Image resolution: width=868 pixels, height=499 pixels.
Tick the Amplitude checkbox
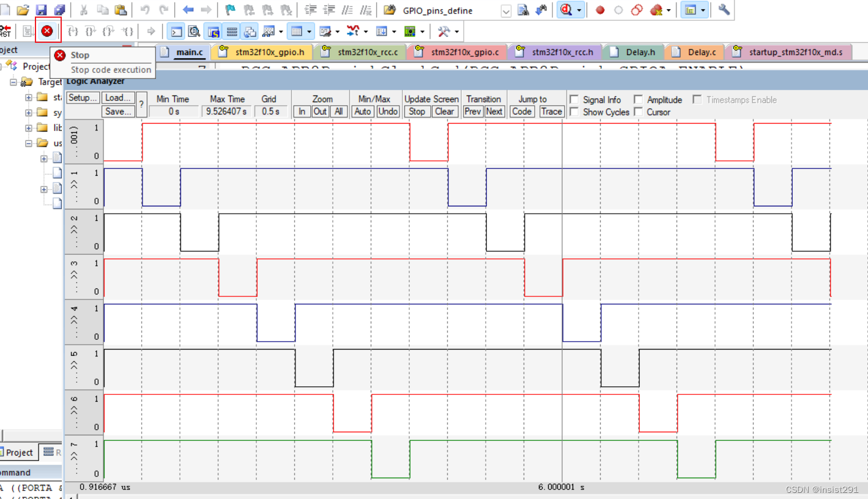[638, 99]
